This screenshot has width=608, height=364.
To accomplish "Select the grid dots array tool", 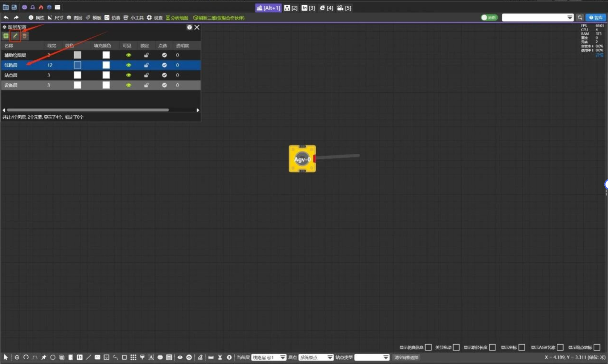I will tap(133, 357).
